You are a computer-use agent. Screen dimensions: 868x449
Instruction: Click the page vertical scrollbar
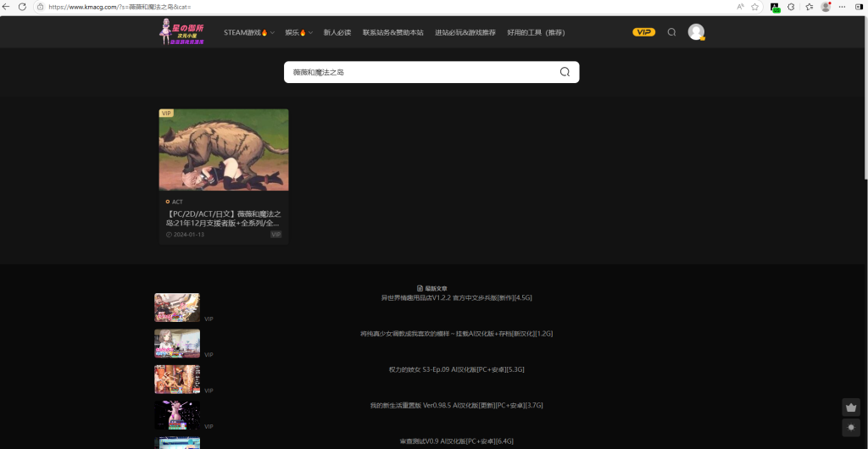coord(865,99)
